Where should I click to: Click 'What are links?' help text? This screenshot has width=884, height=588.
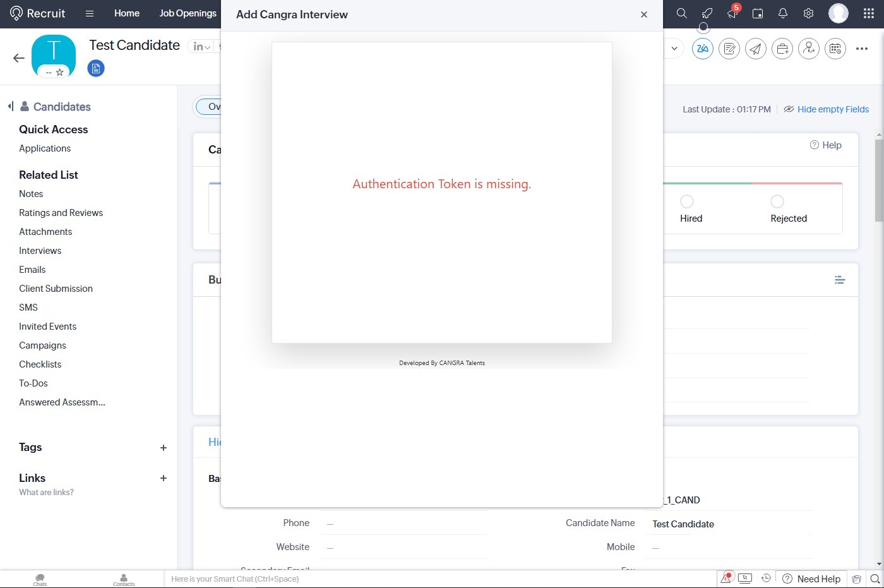click(46, 493)
